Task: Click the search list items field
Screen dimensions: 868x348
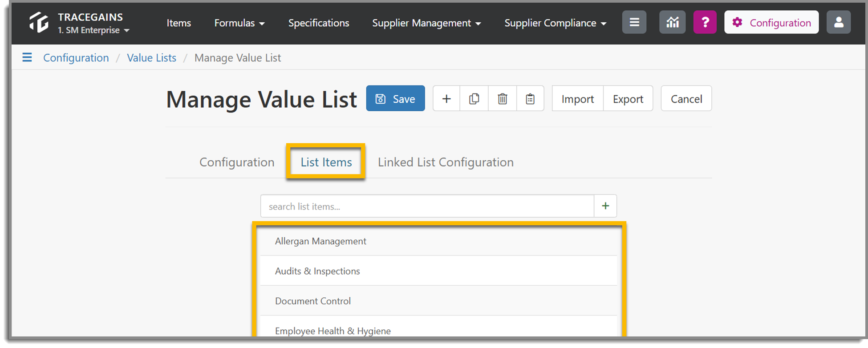Action: pos(427,206)
